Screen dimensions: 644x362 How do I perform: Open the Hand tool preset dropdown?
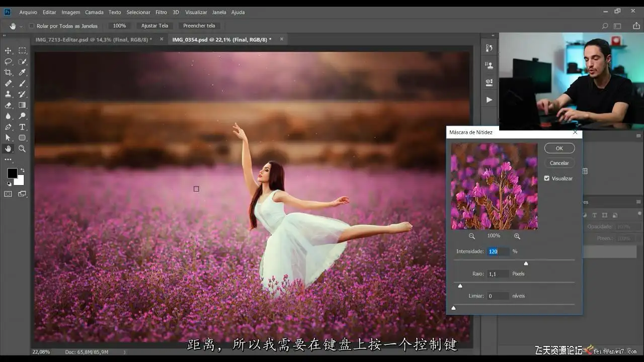pyautogui.click(x=21, y=26)
